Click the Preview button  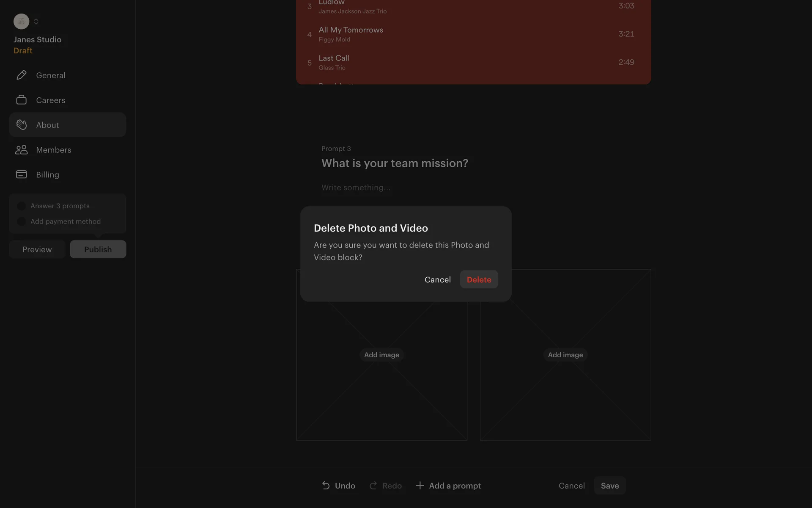[37, 249]
